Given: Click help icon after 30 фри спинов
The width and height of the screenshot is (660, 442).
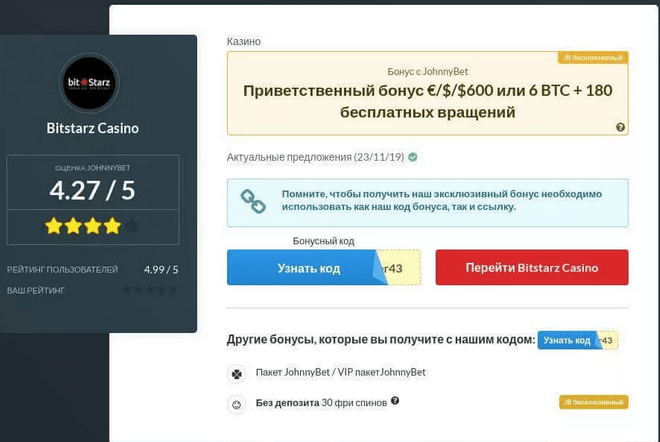Looking at the screenshot, I should tap(395, 401).
